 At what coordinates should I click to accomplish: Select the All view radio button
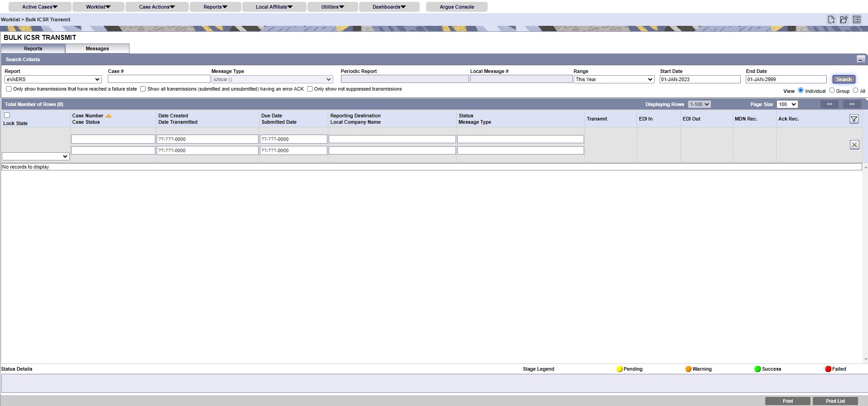coord(855,90)
